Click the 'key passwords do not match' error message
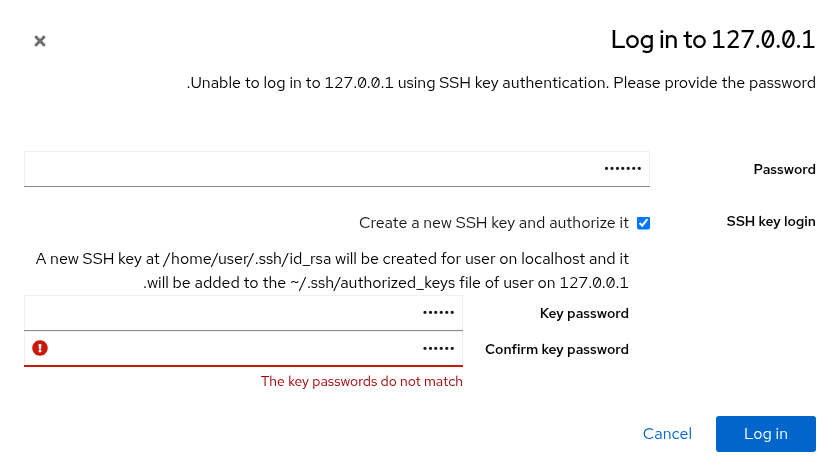The image size is (840, 476). point(362,381)
